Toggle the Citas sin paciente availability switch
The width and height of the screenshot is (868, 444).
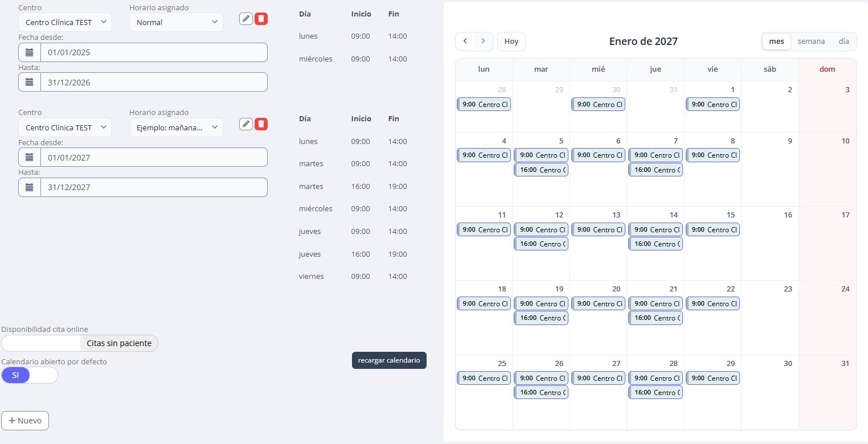(80, 343)
